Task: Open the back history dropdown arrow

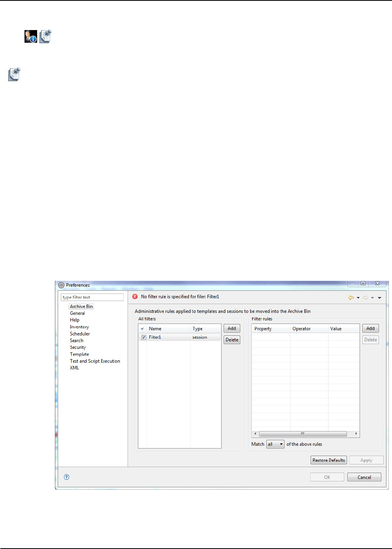Action: coord(358,298)
